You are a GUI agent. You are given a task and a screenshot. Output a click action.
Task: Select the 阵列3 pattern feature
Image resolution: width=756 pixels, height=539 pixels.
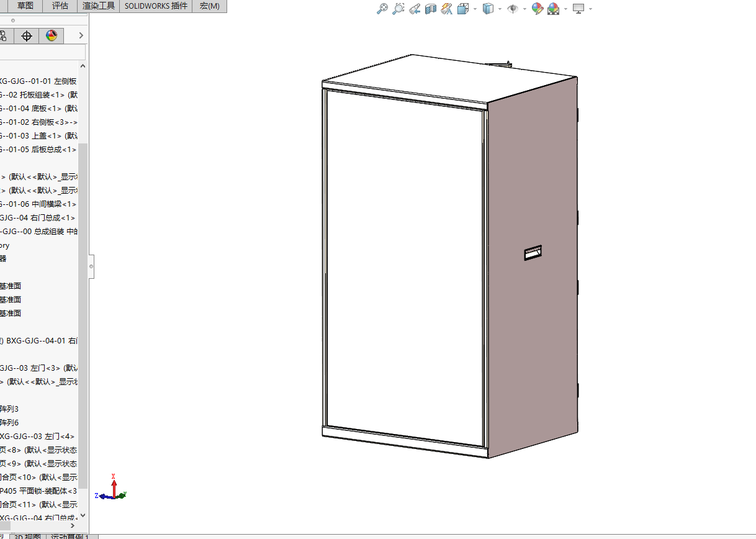9,409
